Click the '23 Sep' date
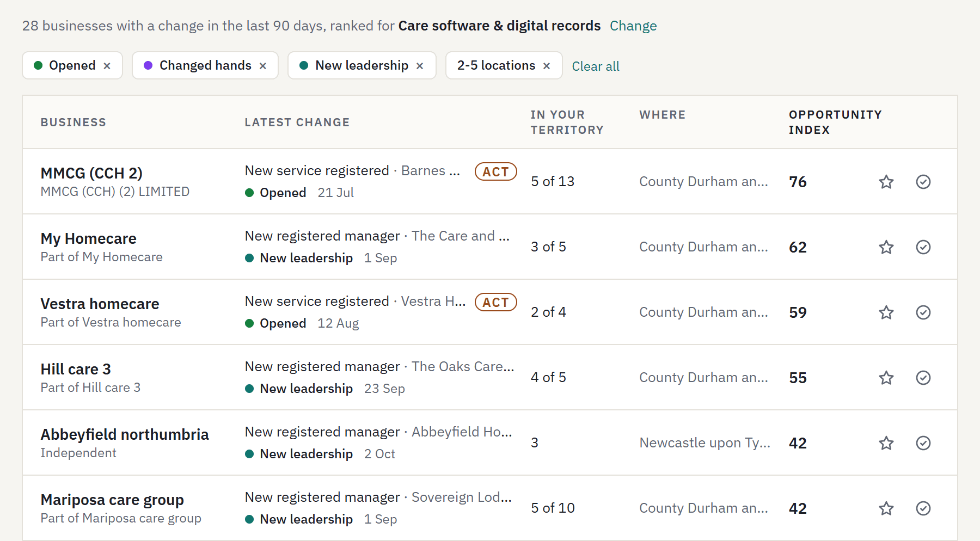The height and width of the screenshot is (541, 980). 385,389
